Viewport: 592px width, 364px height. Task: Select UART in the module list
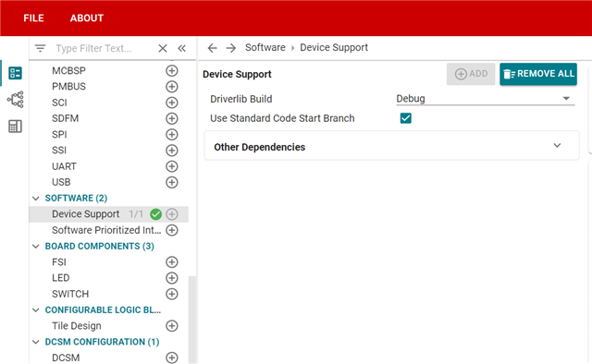coord(64,166)
